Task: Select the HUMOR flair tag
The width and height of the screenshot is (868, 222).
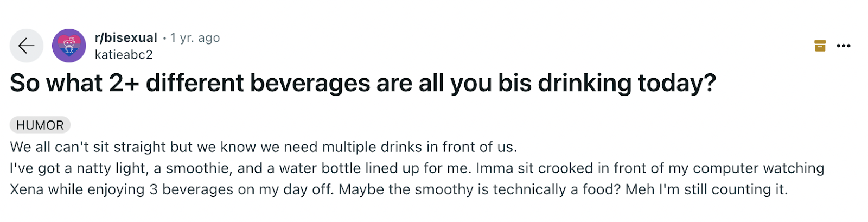Action: point(40,125)
